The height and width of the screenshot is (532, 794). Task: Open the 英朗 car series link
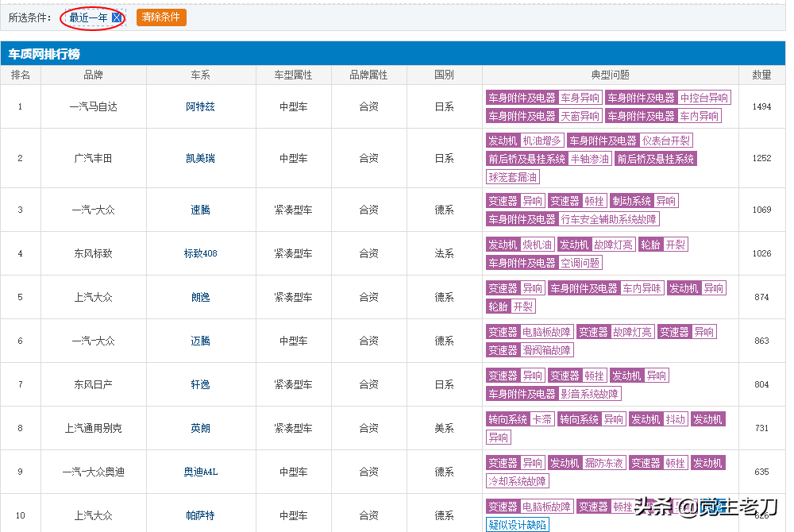[x=201, y=428]
